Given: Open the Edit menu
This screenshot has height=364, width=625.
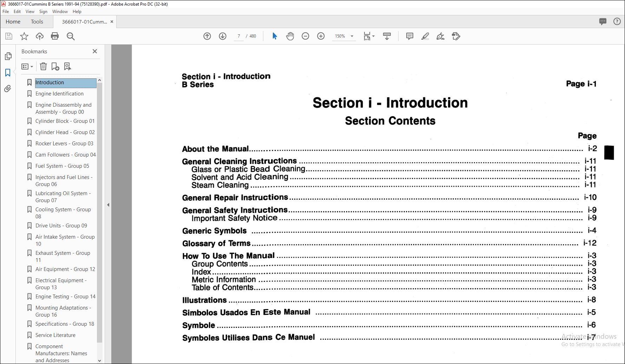Looking at the screenshot, I should 17,12.
